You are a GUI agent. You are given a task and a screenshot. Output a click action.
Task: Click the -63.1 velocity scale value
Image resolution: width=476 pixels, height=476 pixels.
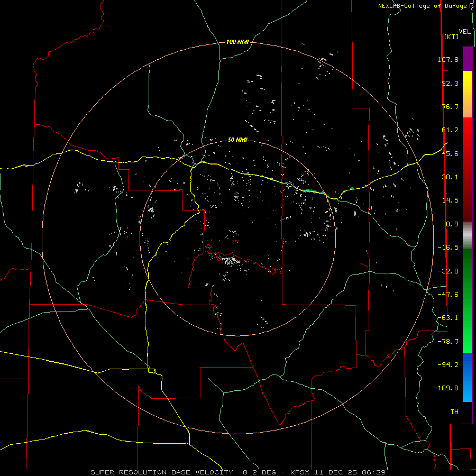tap(448, 318)
